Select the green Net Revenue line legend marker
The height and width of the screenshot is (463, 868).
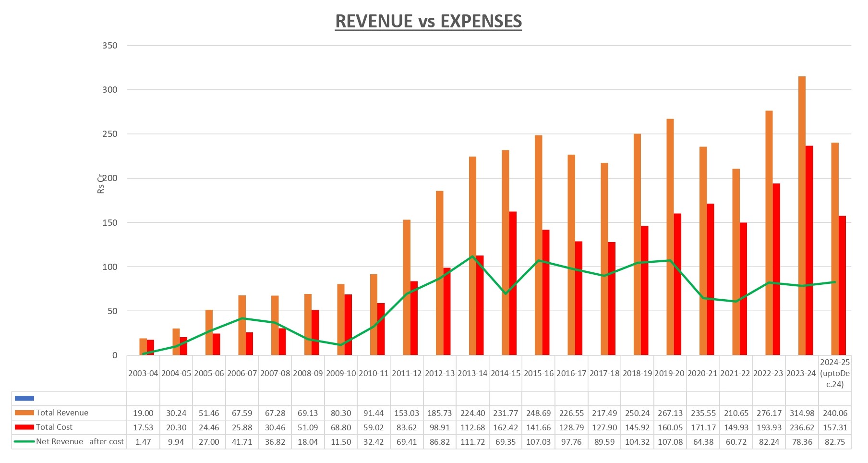click(x=25, y=441)
